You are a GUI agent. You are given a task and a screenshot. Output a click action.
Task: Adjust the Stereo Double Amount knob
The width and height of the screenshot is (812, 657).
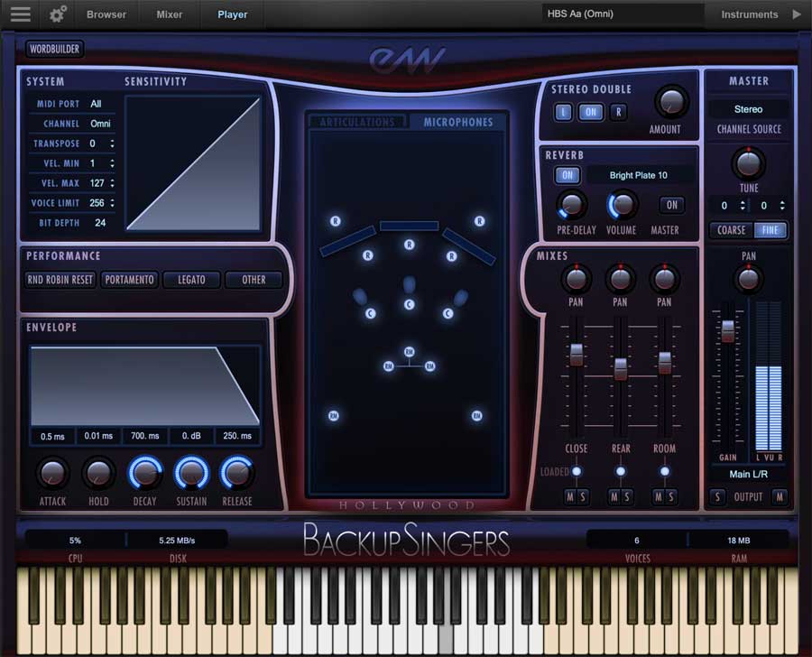pos(671,102)
